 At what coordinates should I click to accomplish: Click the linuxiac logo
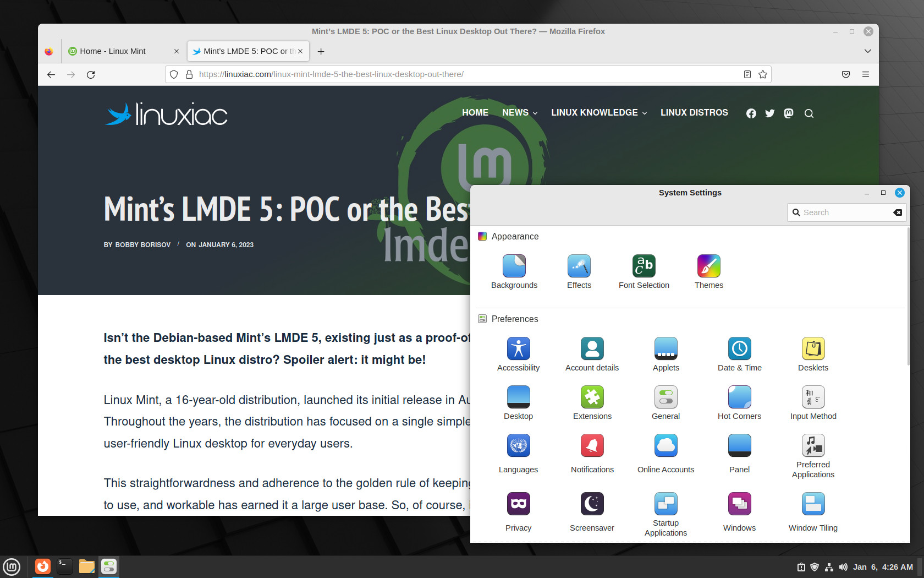166,114
